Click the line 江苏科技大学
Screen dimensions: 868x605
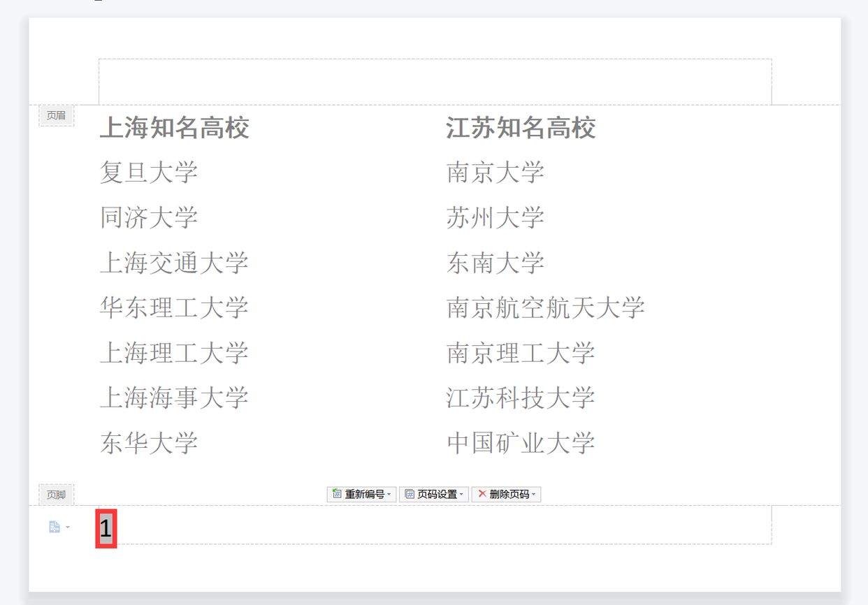521,398
